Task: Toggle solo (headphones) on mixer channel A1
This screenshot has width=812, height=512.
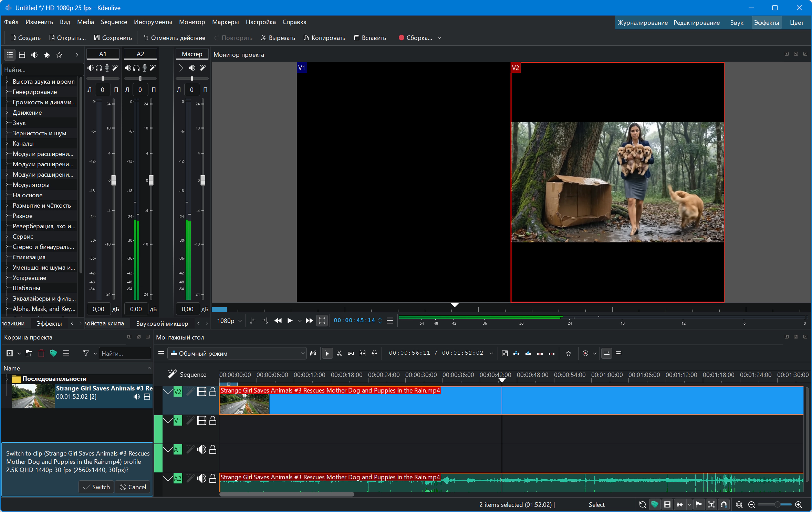Action: pos(99,68)
